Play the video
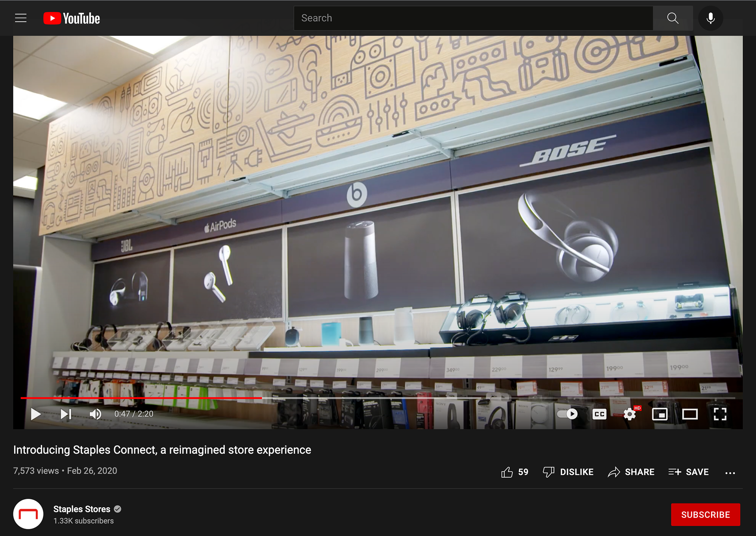756x536 pixels. point(36,414)
